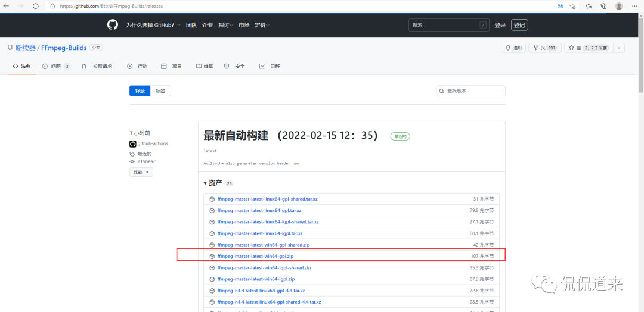644x312 pixels.
Task: Add page to favorites star icon
Action: [x=572, y=6]
